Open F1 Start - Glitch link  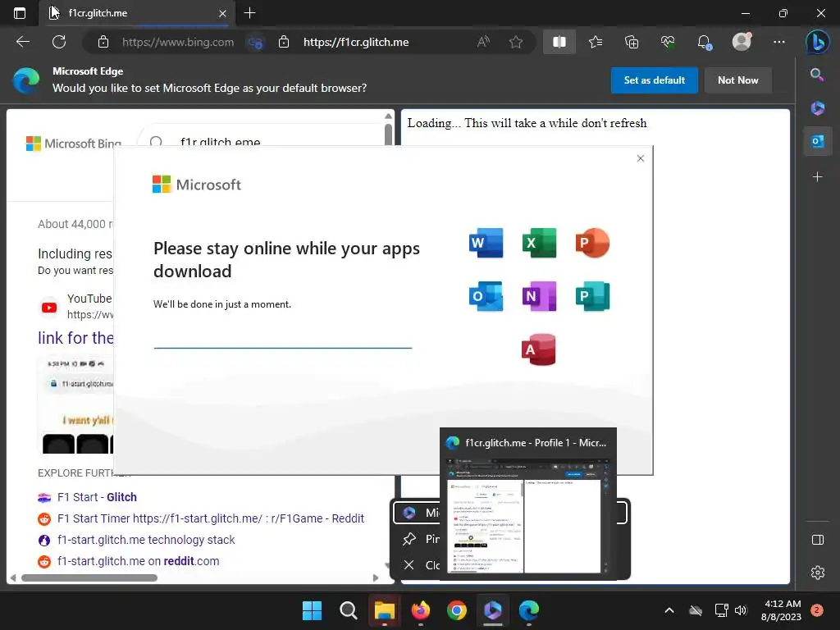[x=97, y=497]
